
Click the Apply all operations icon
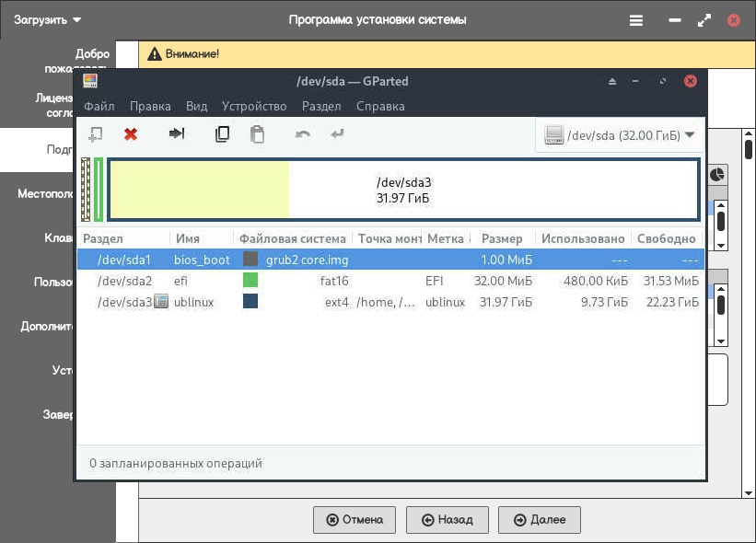[338, 134]
